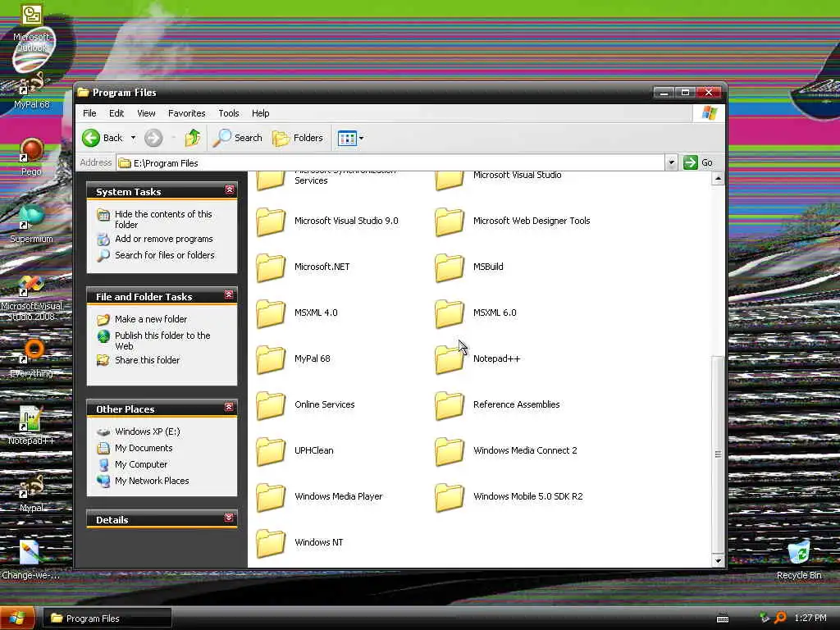
Task: Select the MSXML 4.0 folder icon
Action: (x=271, y=313)
